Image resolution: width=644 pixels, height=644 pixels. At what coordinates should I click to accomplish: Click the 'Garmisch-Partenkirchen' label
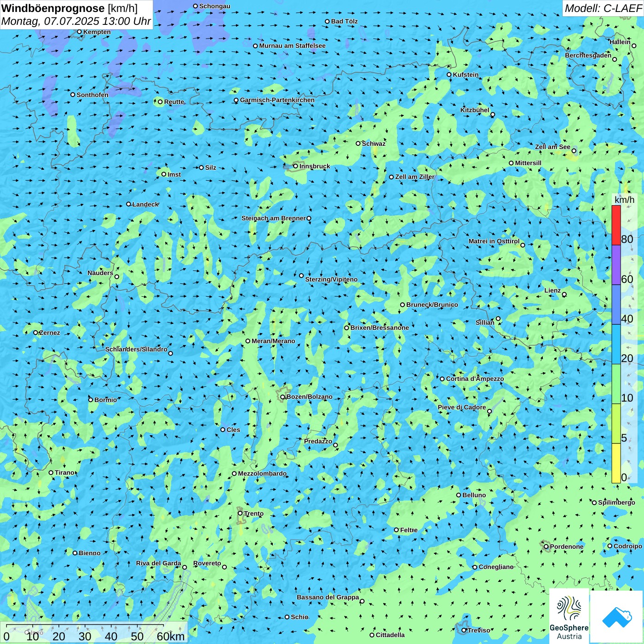point(277,100)
